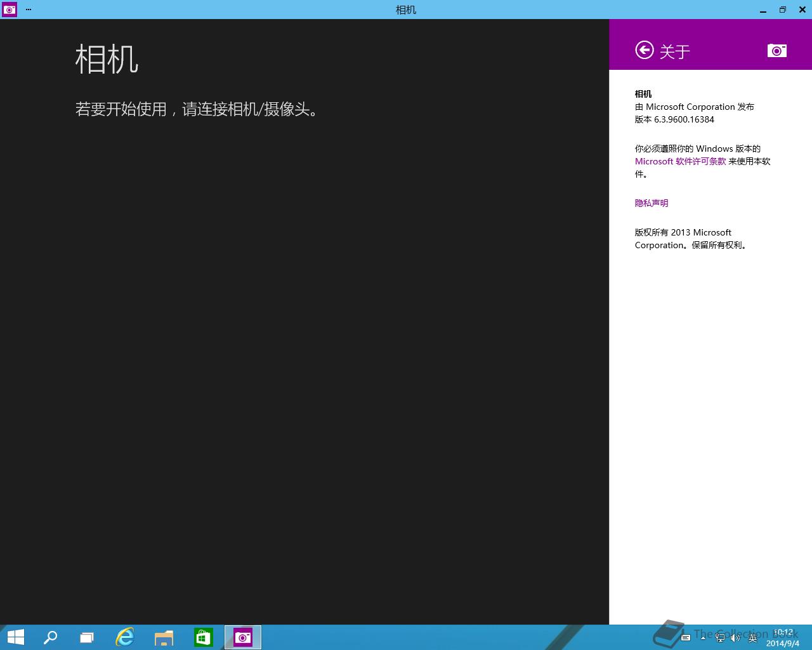Open the clock showing 2014/9/4

(x=783, y=638)
